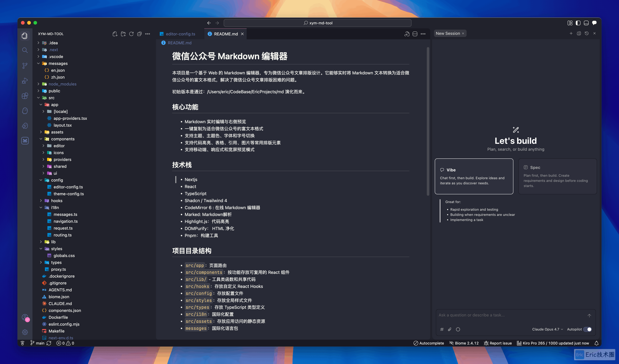
Task: Open Source Control view in activity bar
Action: point(25,66)
